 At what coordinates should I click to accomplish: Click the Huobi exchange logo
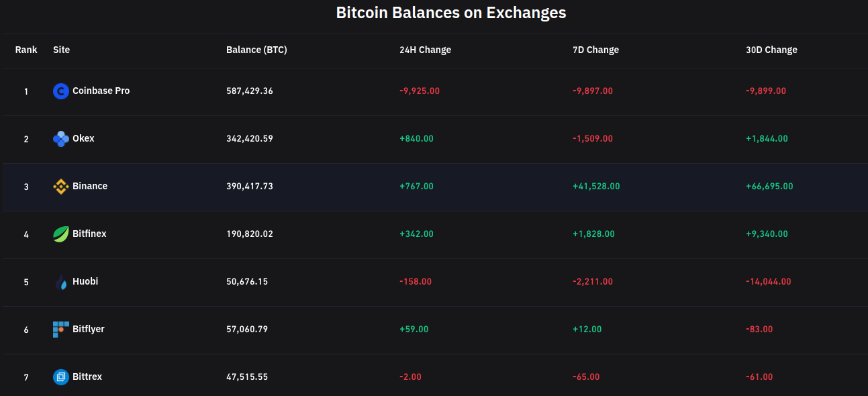pos(61,281)
